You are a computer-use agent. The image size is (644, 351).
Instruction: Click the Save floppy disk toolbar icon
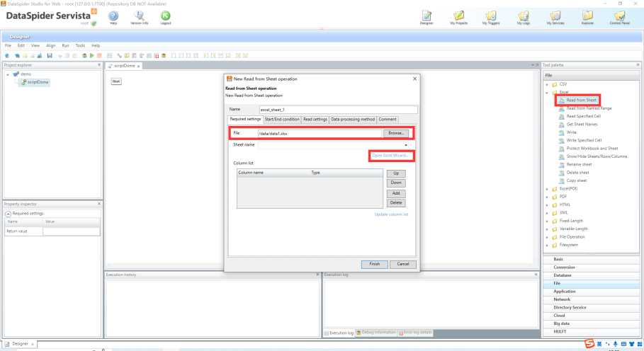coord(50,55)
